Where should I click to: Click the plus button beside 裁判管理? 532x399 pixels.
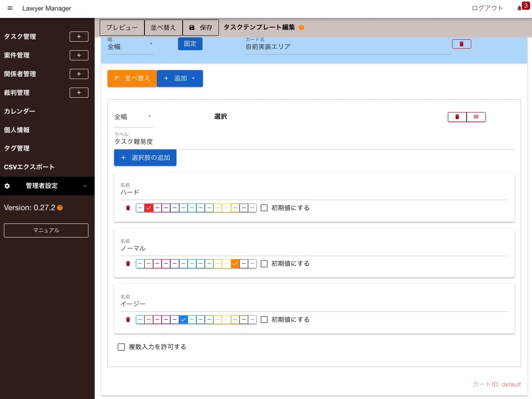pyautogui.click(x=79, y=93)
